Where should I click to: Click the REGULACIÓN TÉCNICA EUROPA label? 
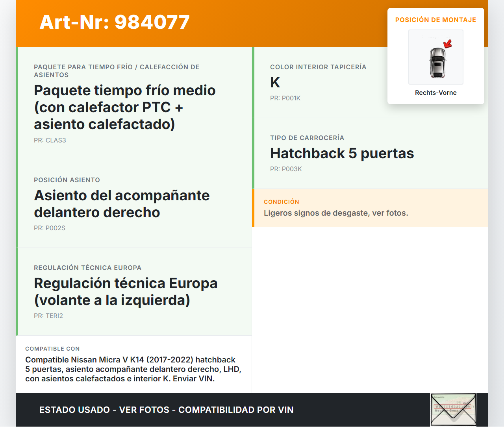88,268
